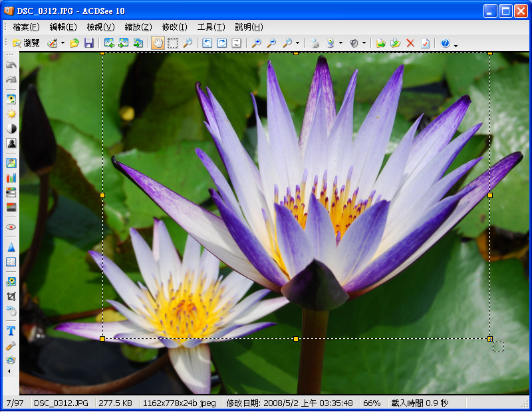Click the black-and-white contrast circle icon

pyautogui.click(x=11, y=128)
